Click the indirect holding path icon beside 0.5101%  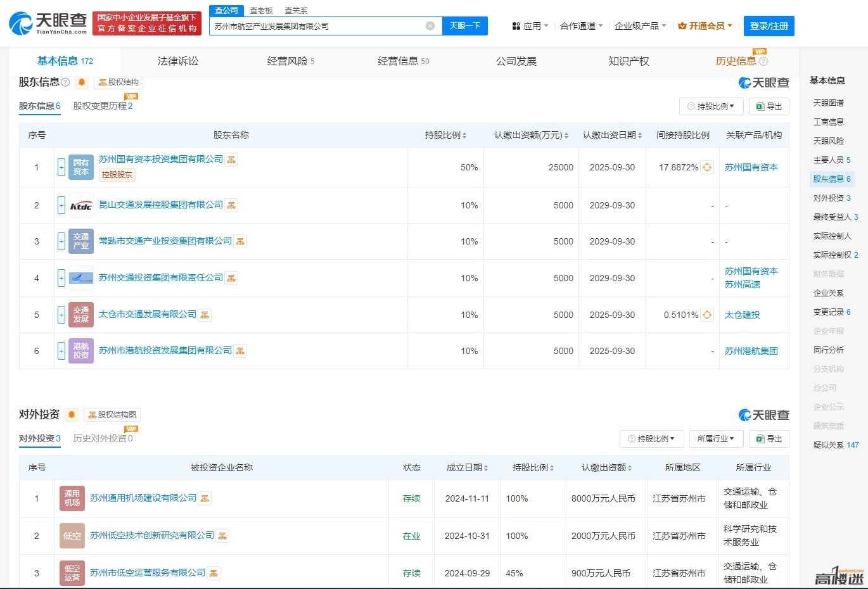click(x=707, y=315)
